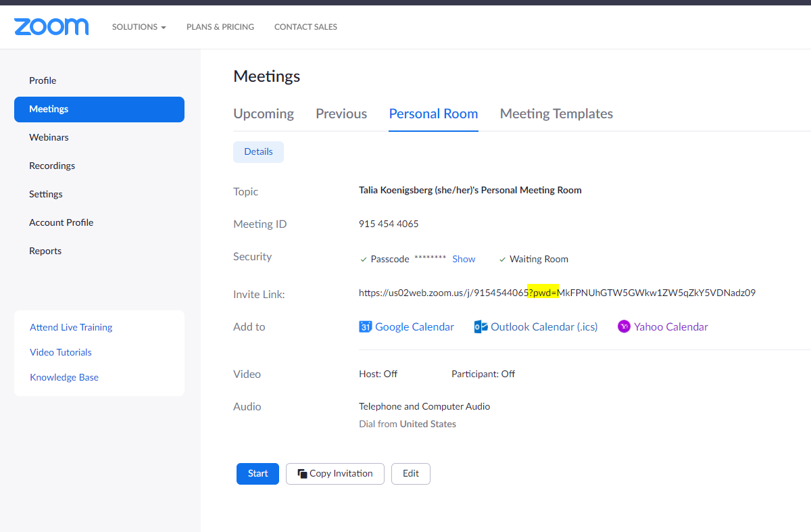811x532 pixels.
Task: Click the Google Calendar icon
Action: point(366,327)
